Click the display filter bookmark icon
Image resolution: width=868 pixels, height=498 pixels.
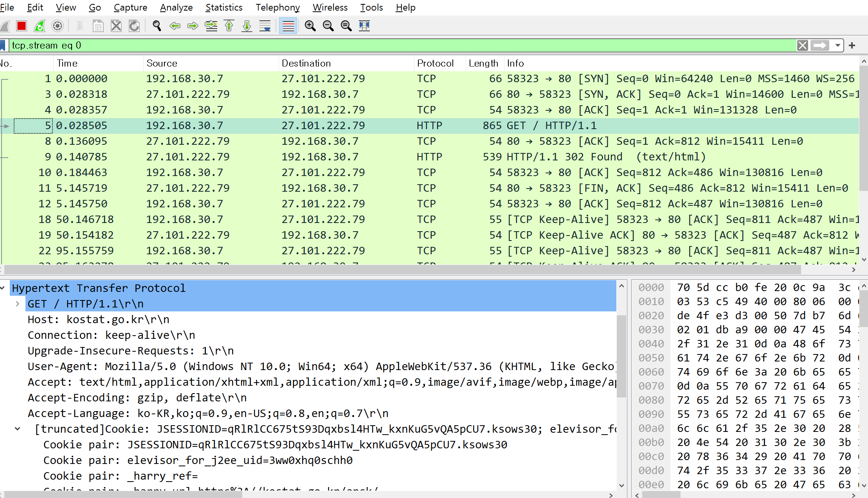point(3,45)
